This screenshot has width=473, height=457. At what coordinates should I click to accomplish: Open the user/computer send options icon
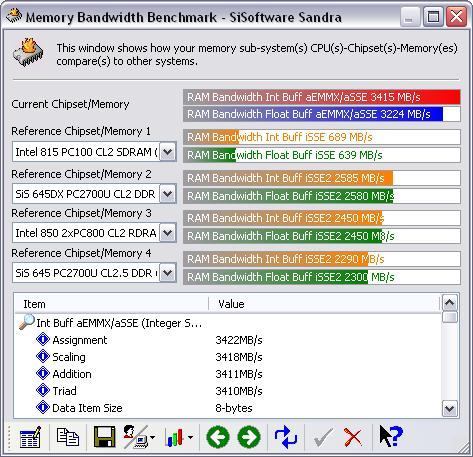(x=135, y=437)
